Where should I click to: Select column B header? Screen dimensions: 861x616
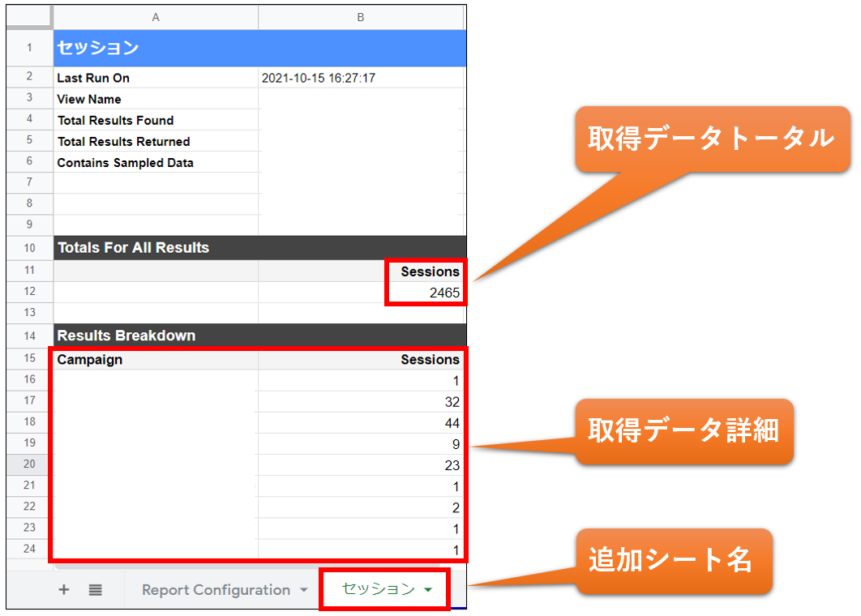361,18
